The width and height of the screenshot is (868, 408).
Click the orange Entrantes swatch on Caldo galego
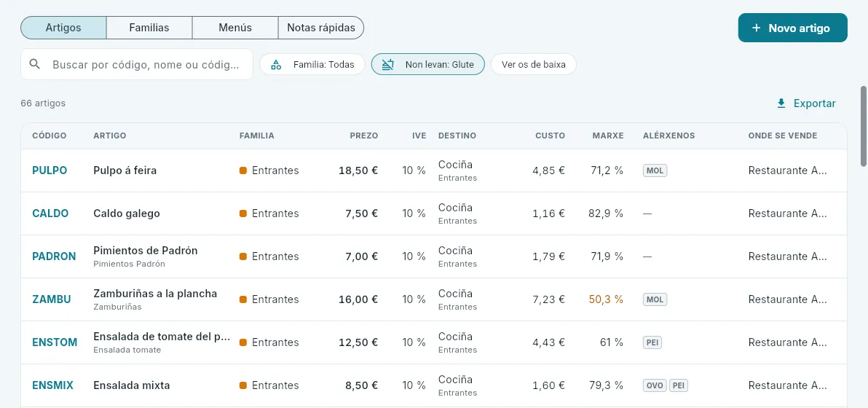pos(243,213)
